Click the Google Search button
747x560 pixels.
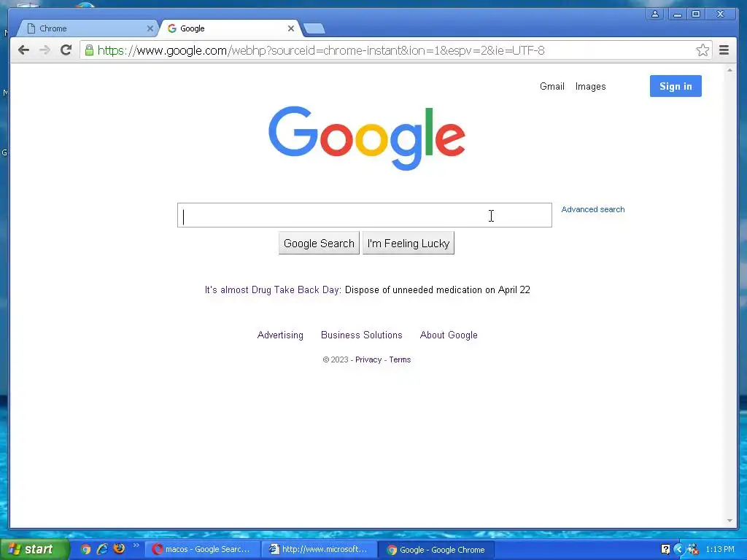click(x=319, y=244)
